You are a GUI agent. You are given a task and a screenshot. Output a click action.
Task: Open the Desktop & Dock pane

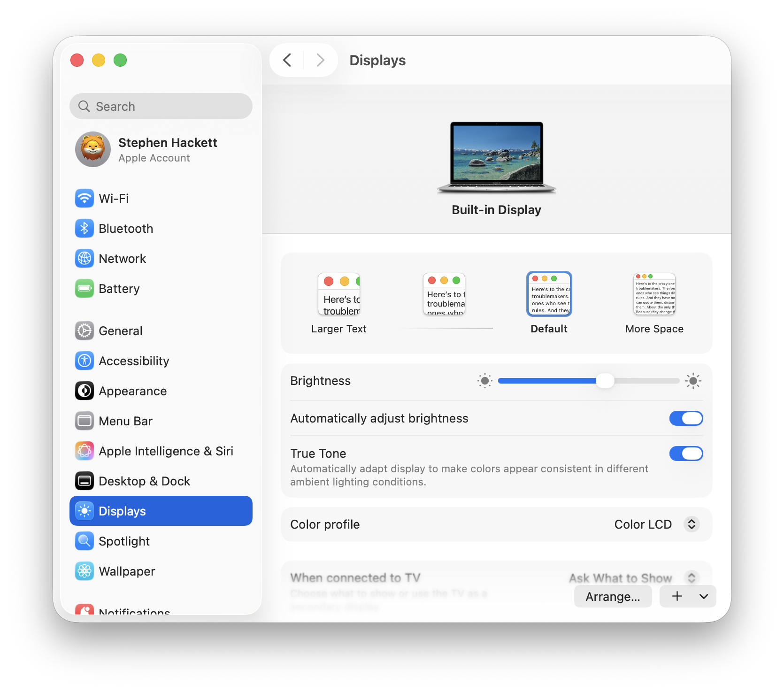(144, 481)
